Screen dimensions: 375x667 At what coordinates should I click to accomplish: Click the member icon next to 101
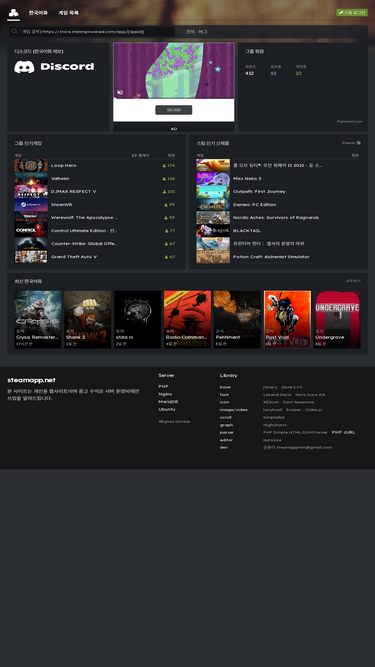click(164, 192)
